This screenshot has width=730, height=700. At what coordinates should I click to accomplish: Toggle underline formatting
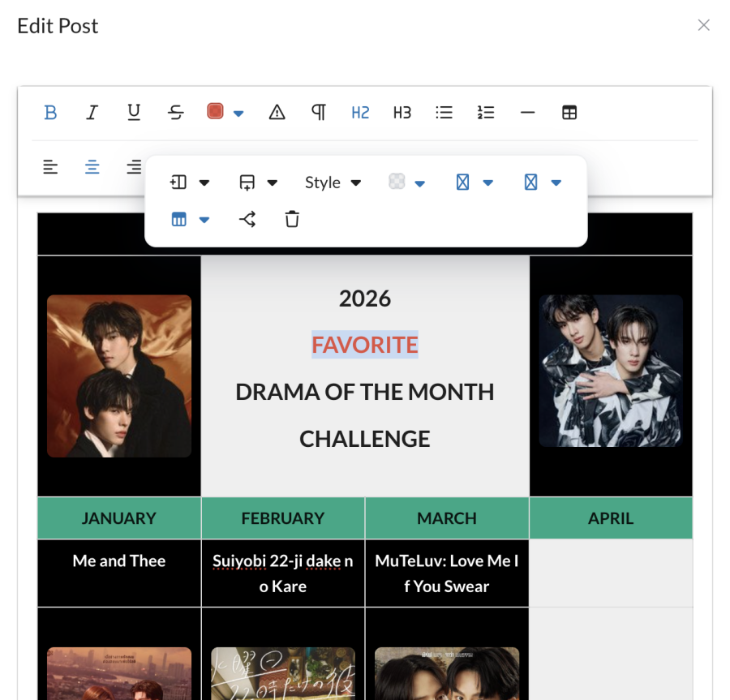(x=134, y=113)
